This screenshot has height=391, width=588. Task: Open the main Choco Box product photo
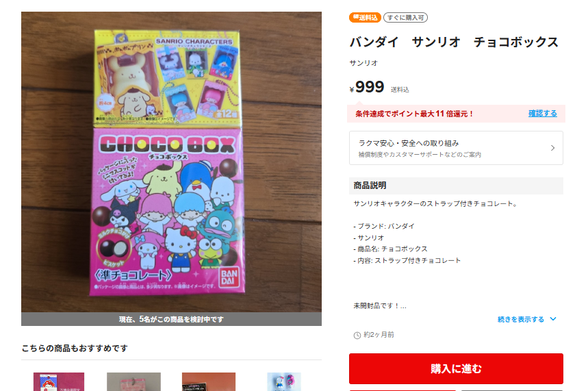pyautogui.click(x=171, y=162)
